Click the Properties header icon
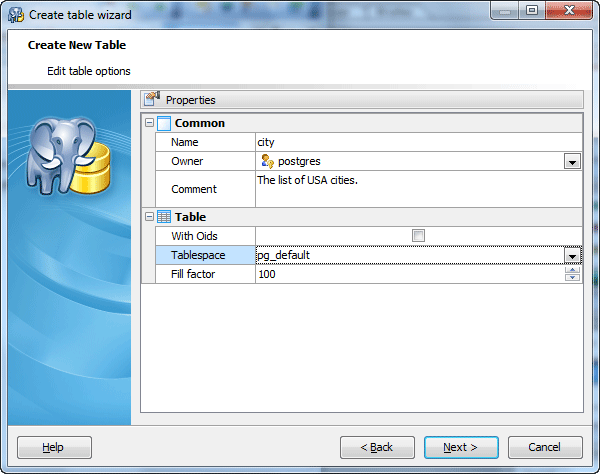 152,99
